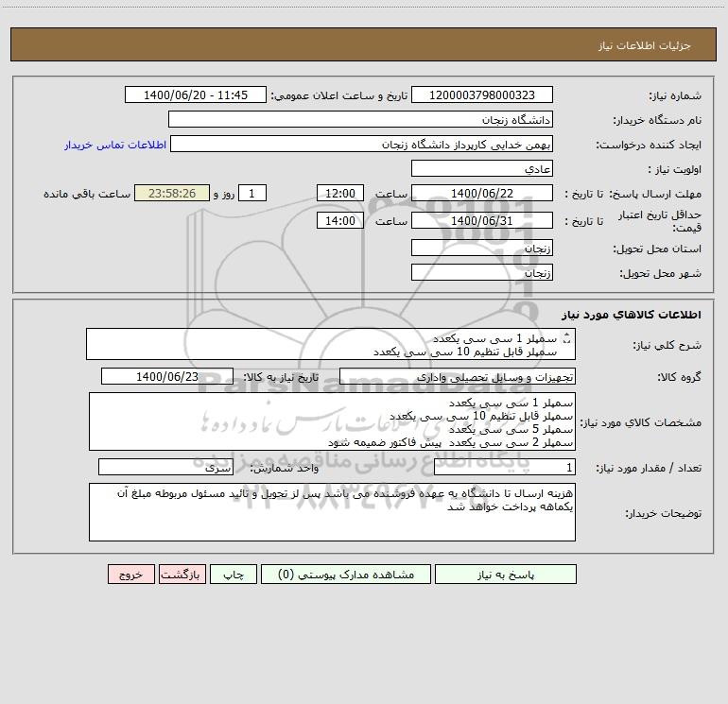Click the deadline time field 12:00
This screenshot has width=728, height=704.
[x=339, y=193]
